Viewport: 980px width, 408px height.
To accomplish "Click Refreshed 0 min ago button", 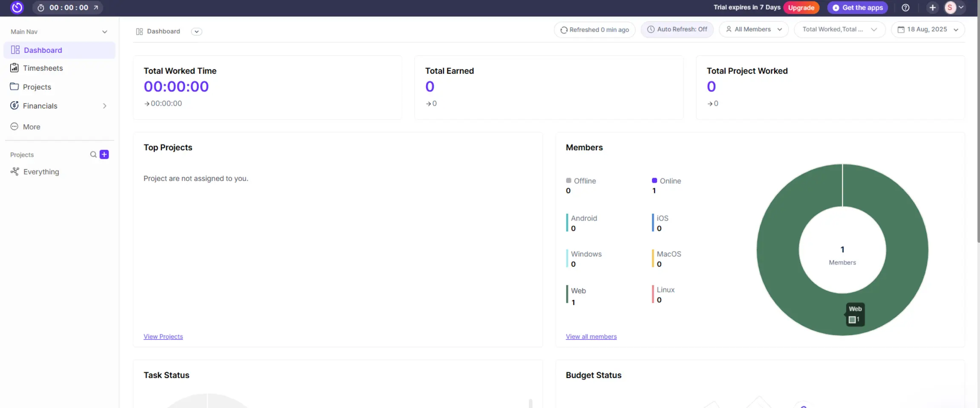I will [x=594, y=30].
